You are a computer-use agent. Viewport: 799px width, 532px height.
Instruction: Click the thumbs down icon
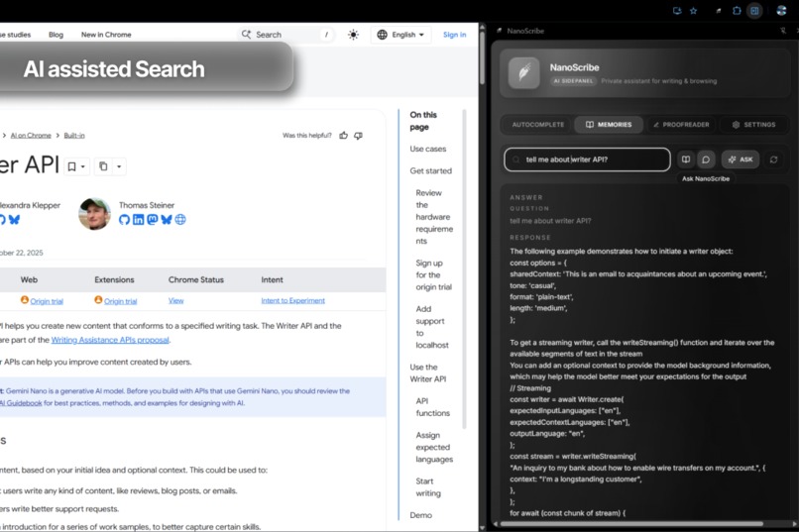[359, 136]
